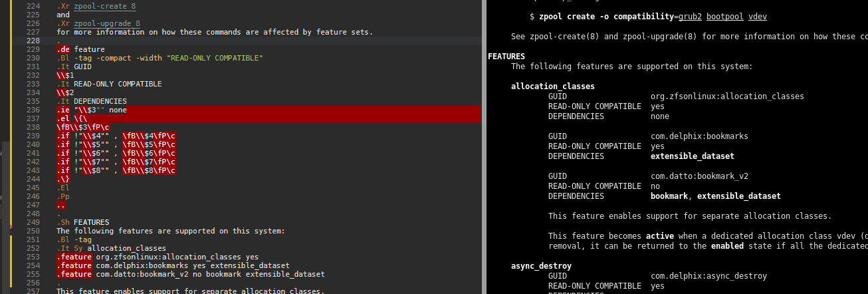Click the .Sh FEATURES line in the editor
Viewport: 868px width, 294px height.
(x=83, y=222)
